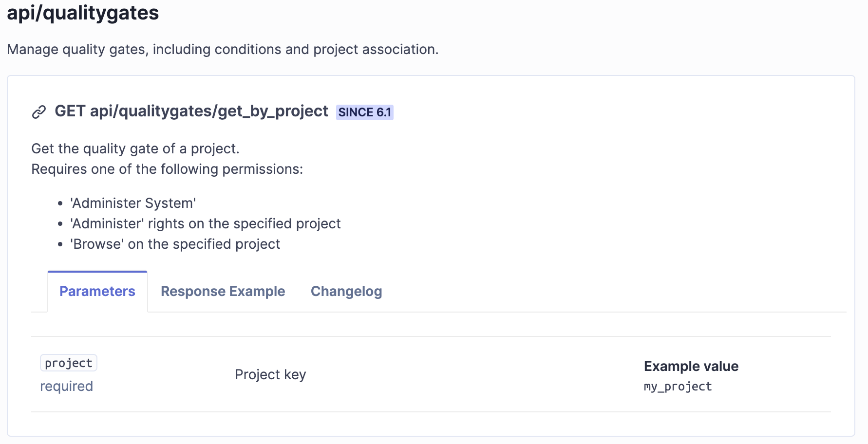Click 'Administer' rights on the specified project
This screenshot has width=868, height=444.
[x=205, y=223]
